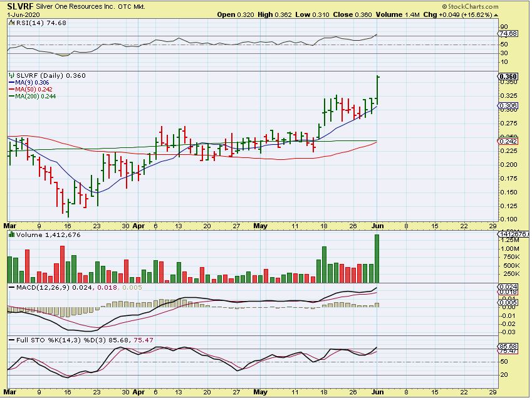Screen dimensions: 532x400
Task: Click the MACD black legend line marker
Action: pyautogui.click(x=11, y=288)
